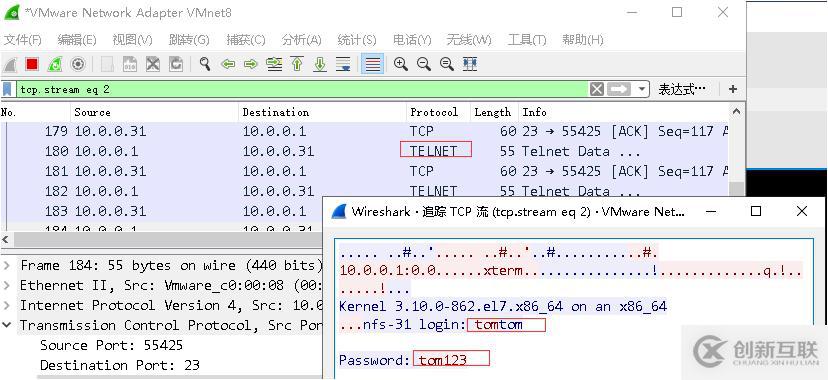Viewport: 828px width, 380px height.
Task: Sort by the Protocol column header
Action: coord(438,112)
